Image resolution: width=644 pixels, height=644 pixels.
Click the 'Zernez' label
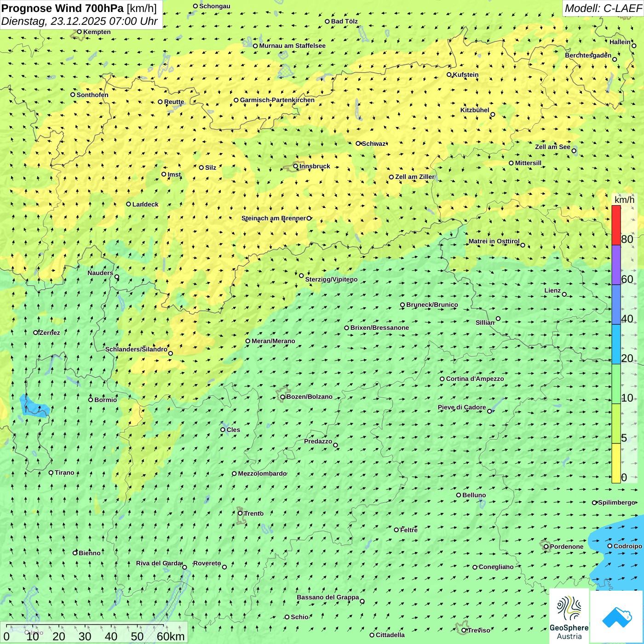point(50,333)
